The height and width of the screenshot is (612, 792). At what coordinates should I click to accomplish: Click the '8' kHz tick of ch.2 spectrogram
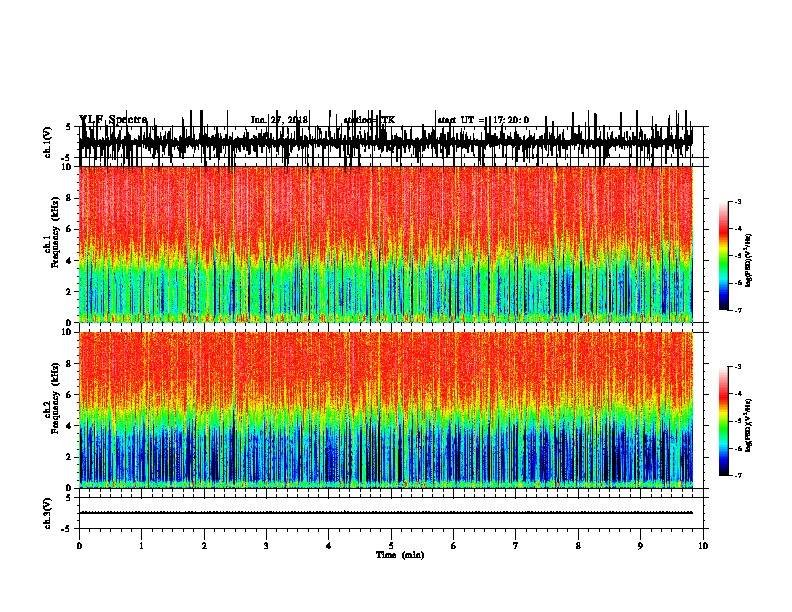click(69, 364)
